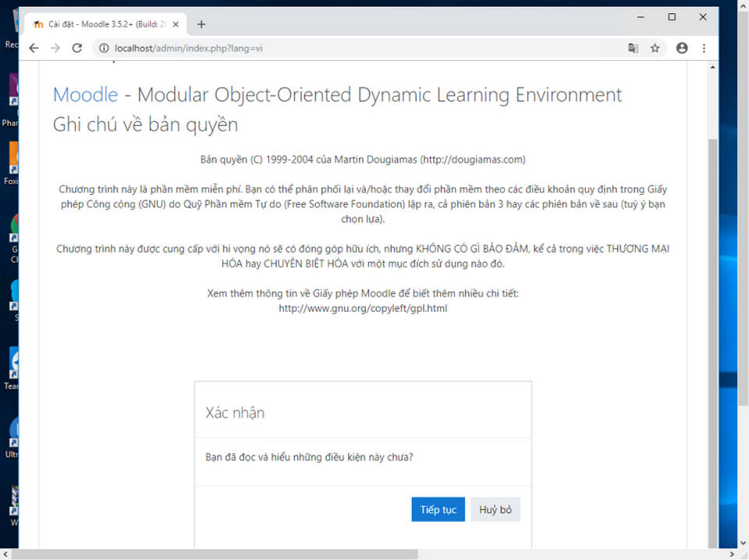This screenshot has height=560, width=749.
Task: Click the browser forward arrow
Action: (55, 48)
